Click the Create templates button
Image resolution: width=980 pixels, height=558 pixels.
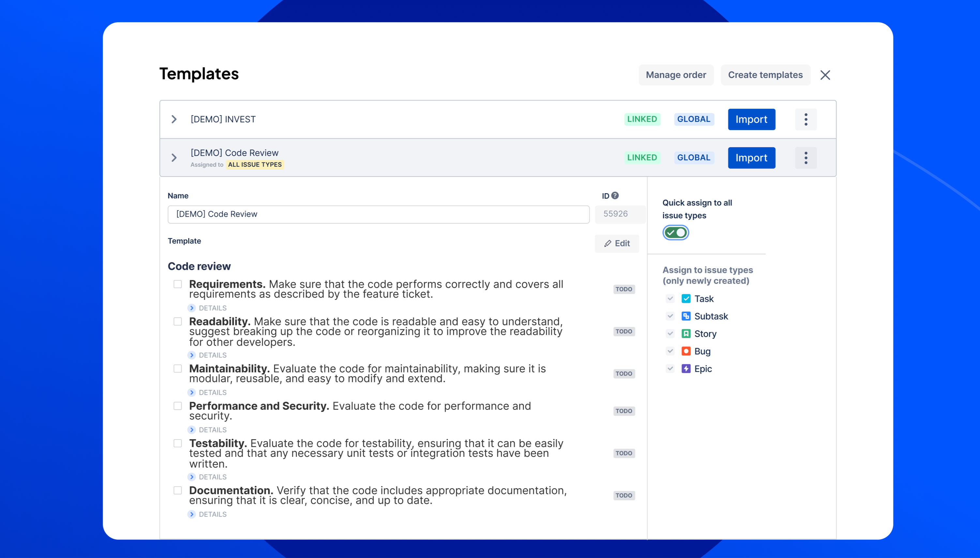(765, 75)
